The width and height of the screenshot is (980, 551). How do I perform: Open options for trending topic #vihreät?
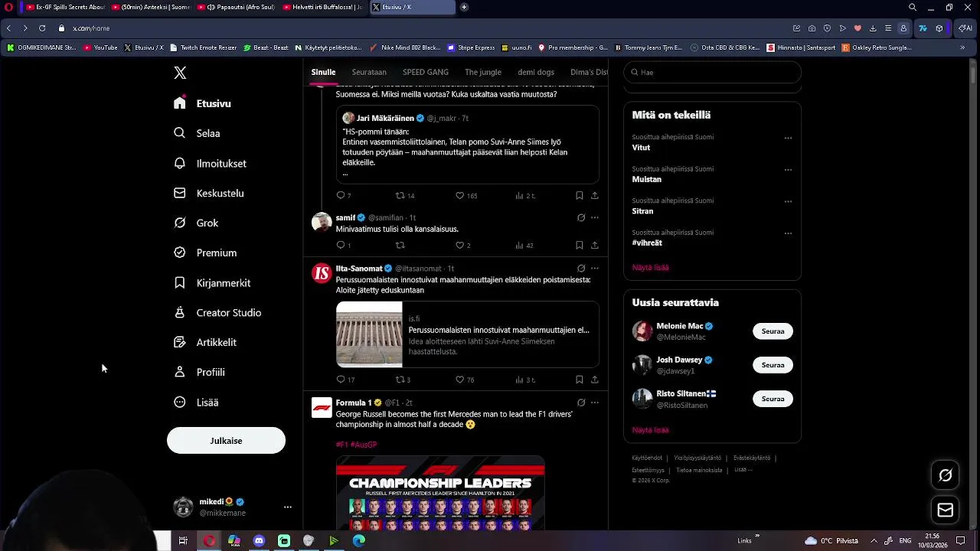[x=788, y=233]
